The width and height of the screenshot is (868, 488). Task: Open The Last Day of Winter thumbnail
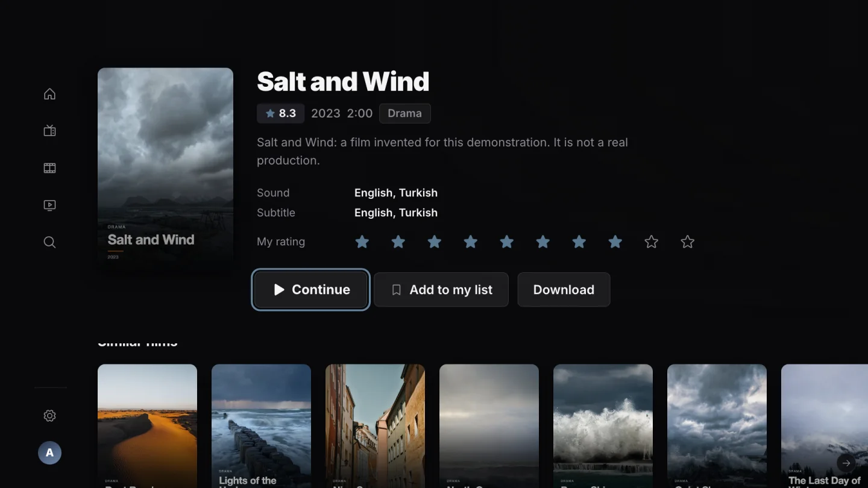pyautogui.click(x=825, y=426)
